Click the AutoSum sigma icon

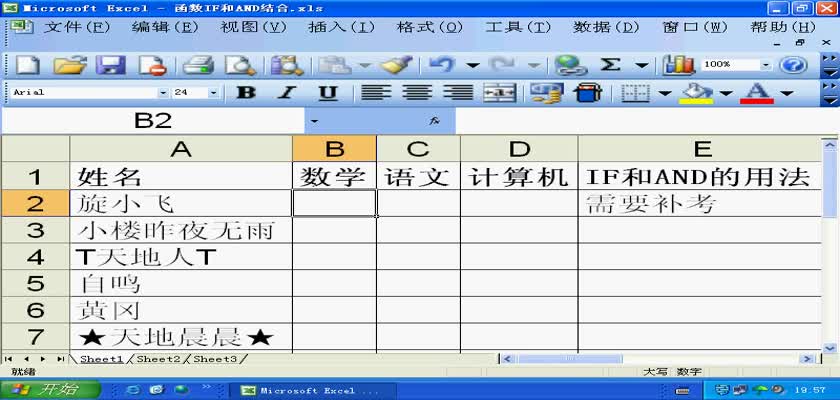[610, 66]
